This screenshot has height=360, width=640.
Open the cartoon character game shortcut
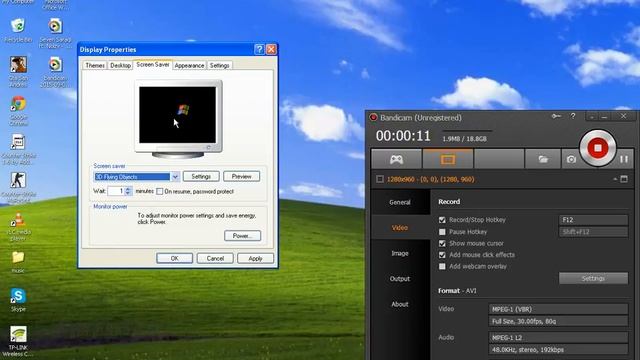[18, 72]
